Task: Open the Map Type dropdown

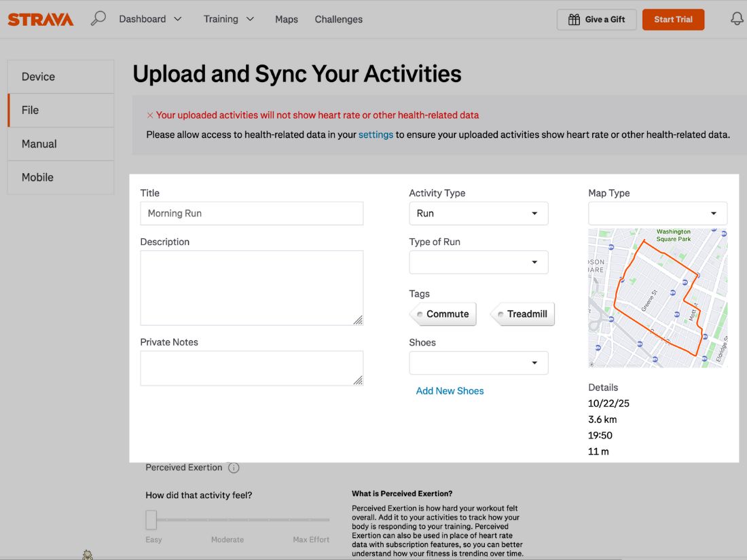Action: (657, 213)
